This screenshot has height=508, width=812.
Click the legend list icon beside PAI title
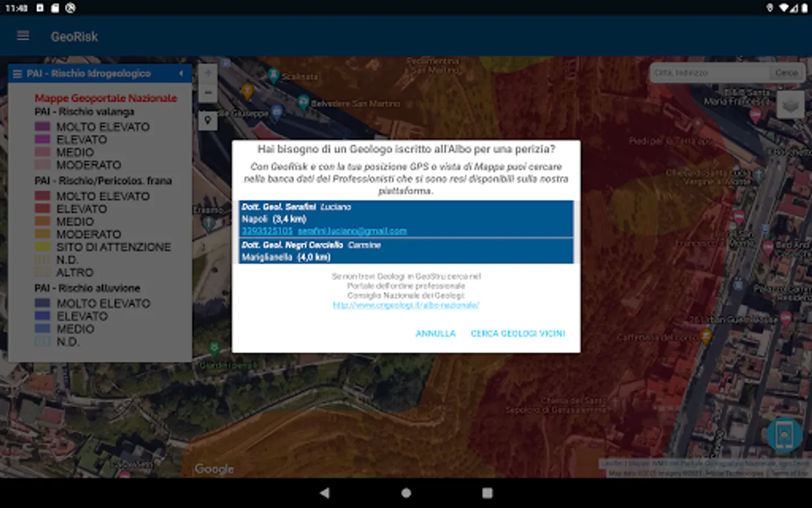click(17, 74)
